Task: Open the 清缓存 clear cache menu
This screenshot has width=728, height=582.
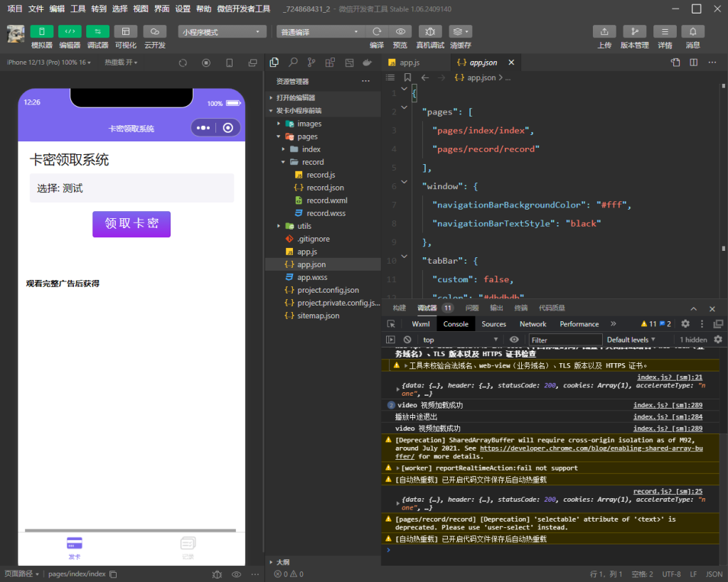Action: click(x=460, y=31)
